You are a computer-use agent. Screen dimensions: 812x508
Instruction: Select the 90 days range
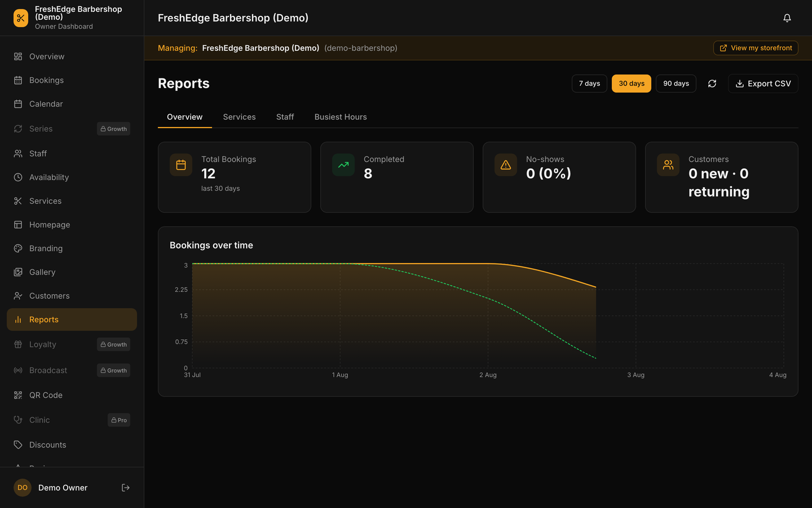pos(676,84)
